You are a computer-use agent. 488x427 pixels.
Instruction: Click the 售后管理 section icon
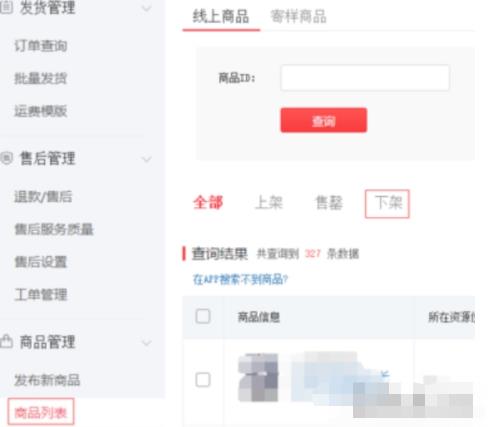coord(6,158)
